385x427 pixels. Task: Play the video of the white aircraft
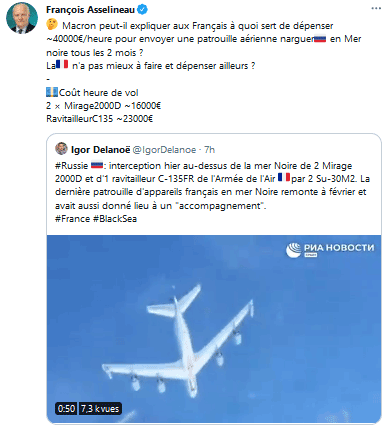click(x=214, y=329)
